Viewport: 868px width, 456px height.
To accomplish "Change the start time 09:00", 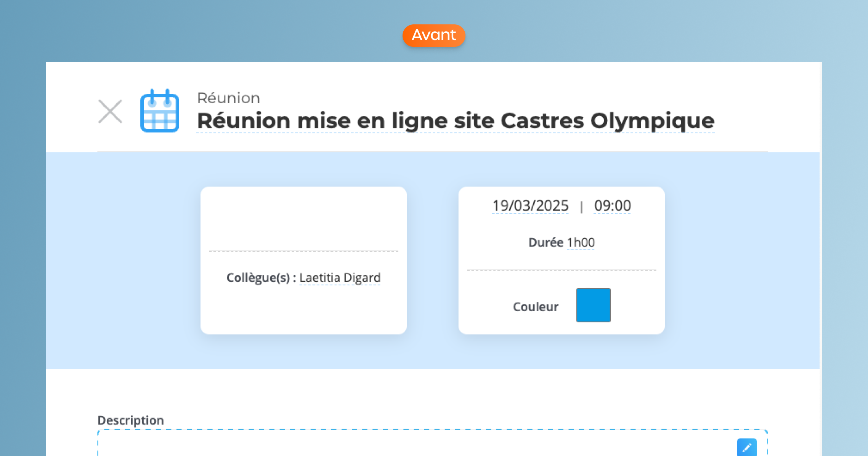I will coord(612,206).
